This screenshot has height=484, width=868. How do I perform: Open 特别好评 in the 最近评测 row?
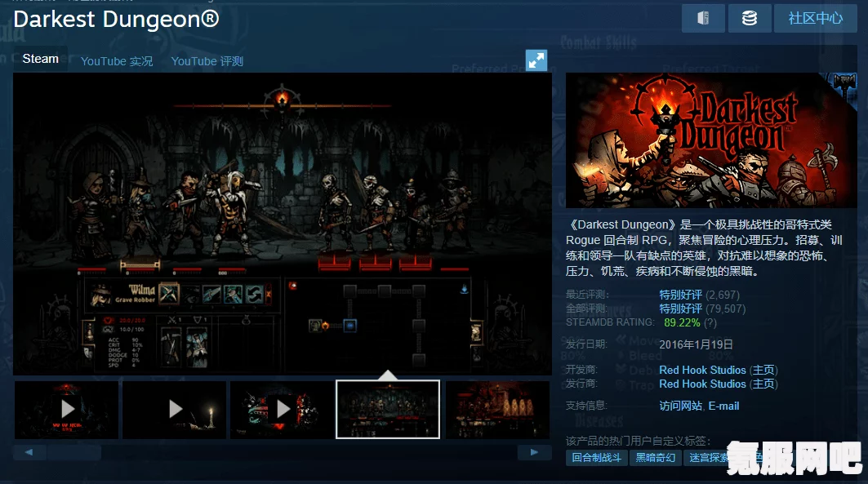(x=680, y=295)
